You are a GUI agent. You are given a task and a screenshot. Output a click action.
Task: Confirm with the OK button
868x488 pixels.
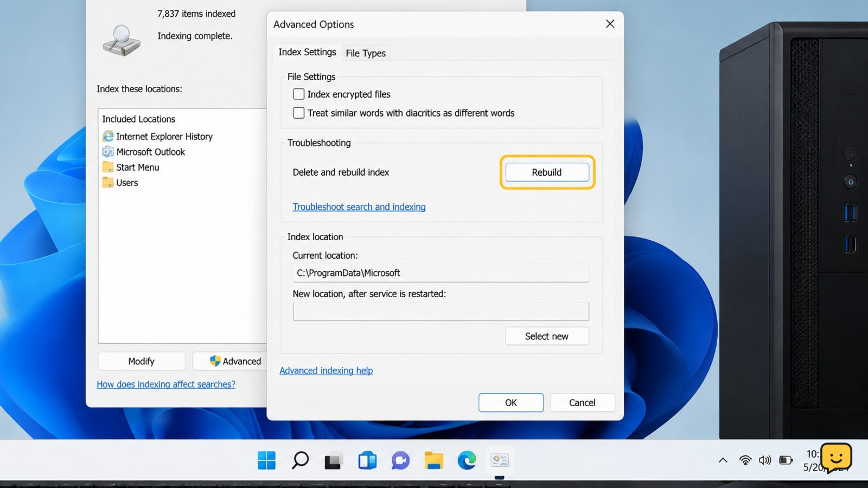click(x=511, y=402)
